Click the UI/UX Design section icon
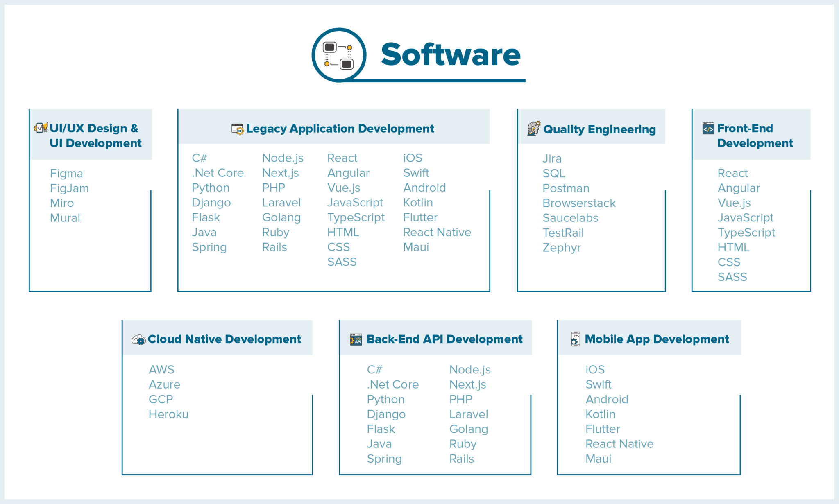This screenshot has width=839, height=504. click(40, 128)
